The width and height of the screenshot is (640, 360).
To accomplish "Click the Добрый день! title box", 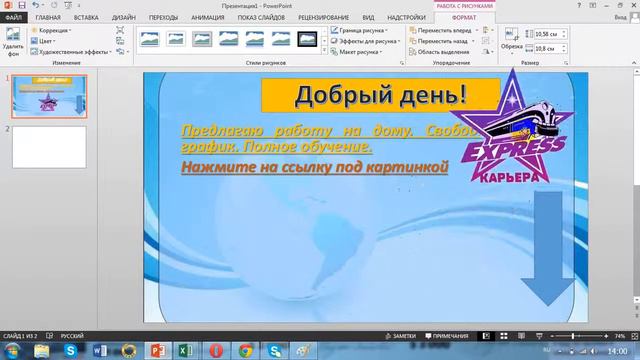I will click(380, 95).
